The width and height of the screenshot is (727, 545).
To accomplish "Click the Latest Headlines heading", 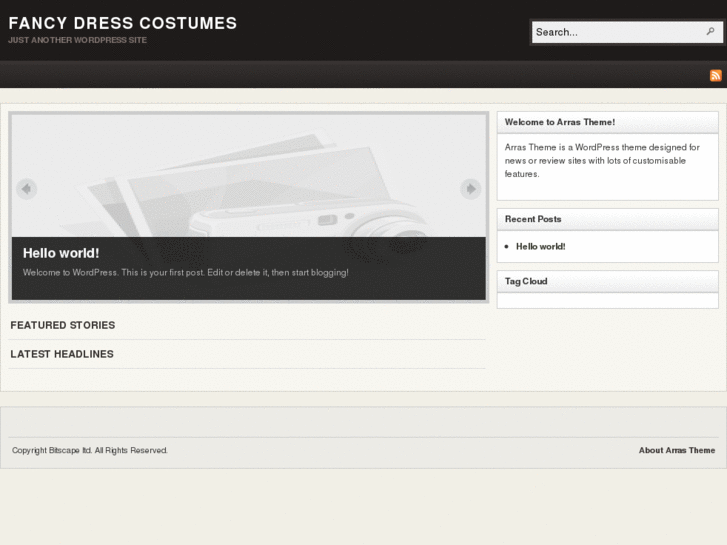I will click(x=62, y=354).
